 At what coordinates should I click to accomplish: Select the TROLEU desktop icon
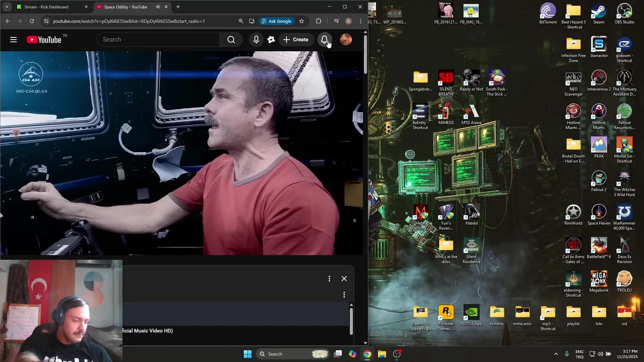624,282
